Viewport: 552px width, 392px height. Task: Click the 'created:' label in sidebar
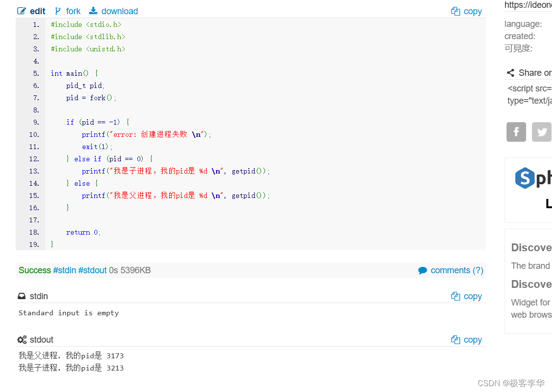click(520, 36)
